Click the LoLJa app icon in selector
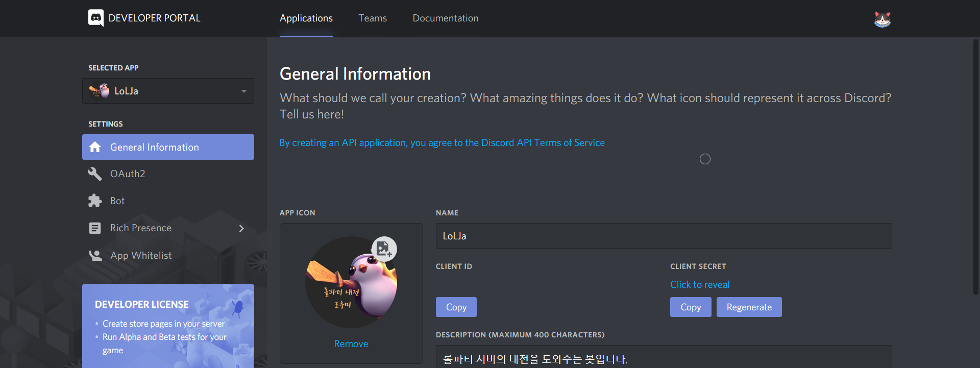Screen dimensions: 980x368 [99, 91]
